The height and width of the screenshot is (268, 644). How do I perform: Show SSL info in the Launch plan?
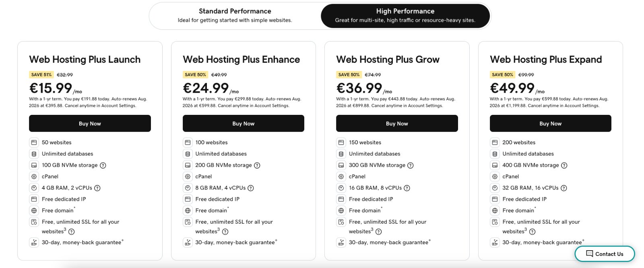click(x=72, y=232)
